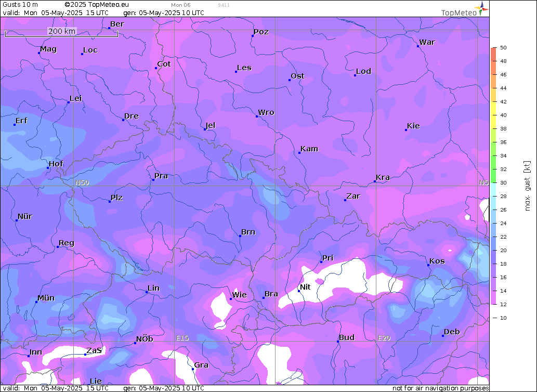This screenshot has height=392, width=537.
Task: Select the Pra city label
Action: [x=161, y=176]
